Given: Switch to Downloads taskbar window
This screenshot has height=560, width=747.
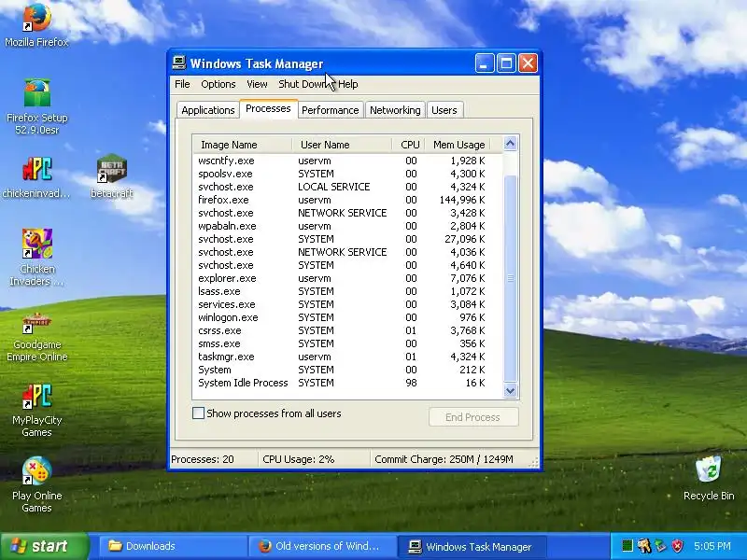Looking at the screenshot, I should (174, 546).
